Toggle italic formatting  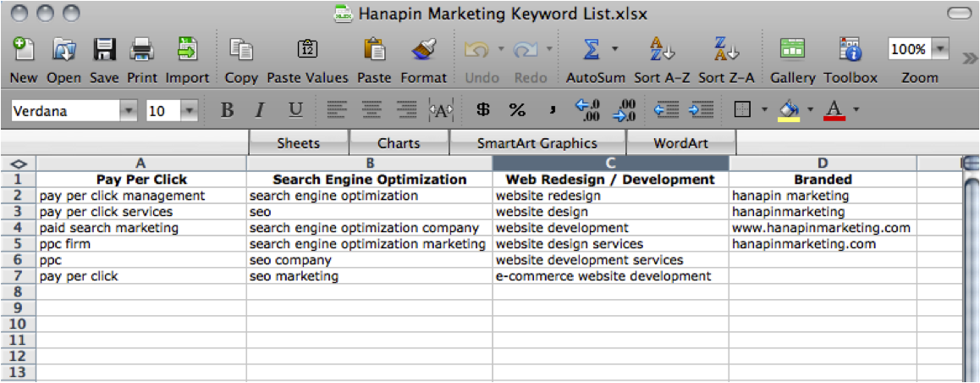[261, 111]
